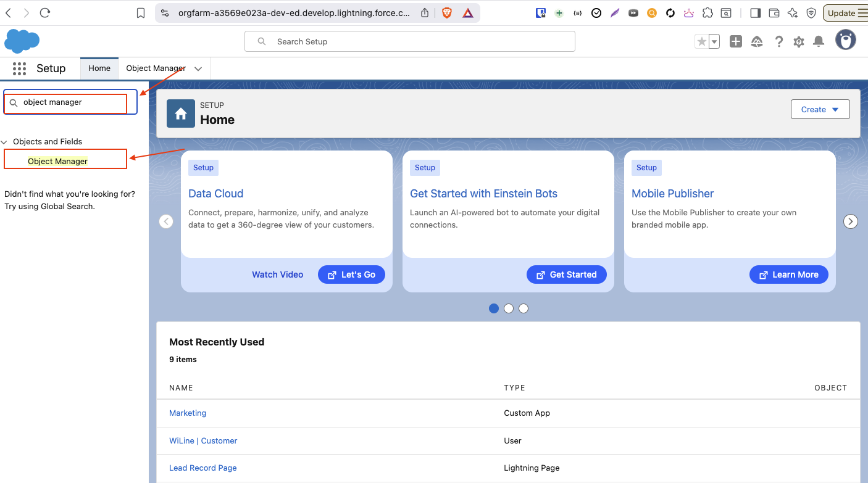The height and width of the screenshot is (483, 868).
Task: Click the Get Started button for Einstein Bots
Action: tap(566, 275)
